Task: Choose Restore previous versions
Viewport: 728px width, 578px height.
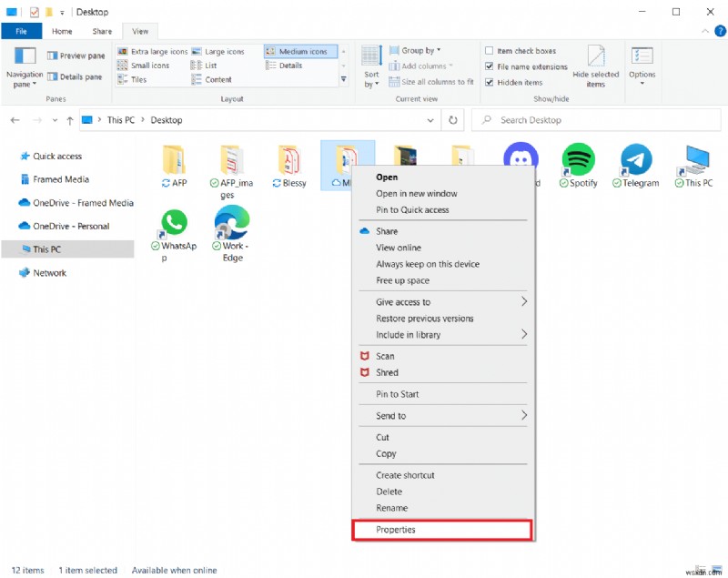Action: 443,319
